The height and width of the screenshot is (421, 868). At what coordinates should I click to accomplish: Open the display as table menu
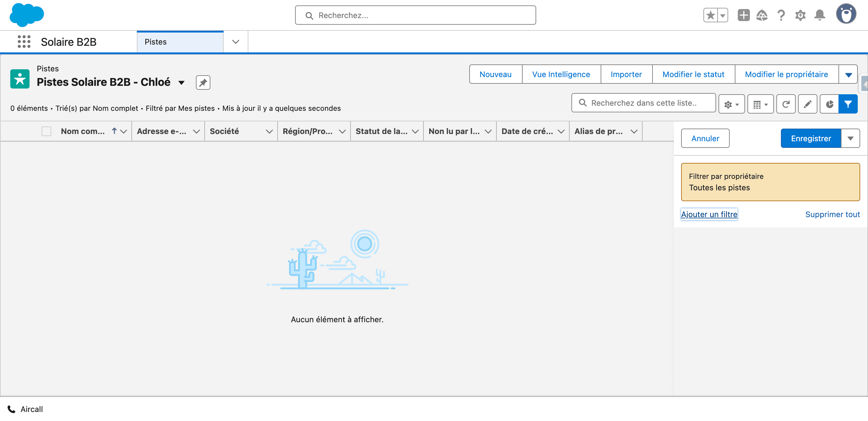pos(760,104)
